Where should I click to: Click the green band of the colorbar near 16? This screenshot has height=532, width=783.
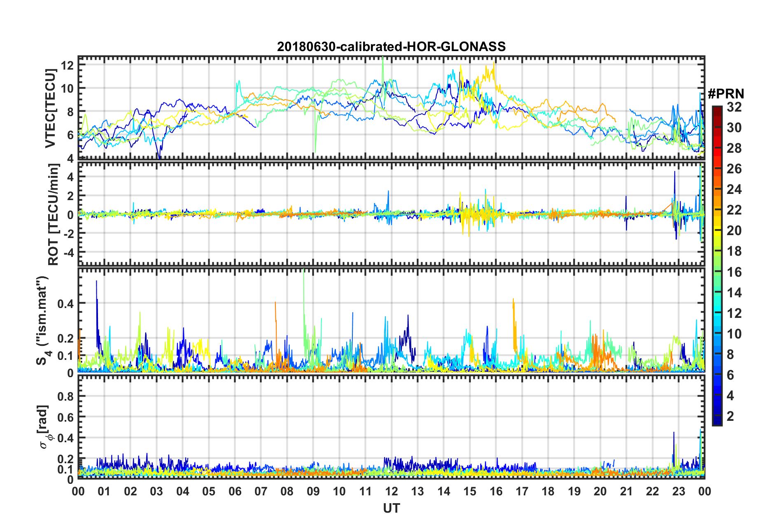tap(717, 272)
